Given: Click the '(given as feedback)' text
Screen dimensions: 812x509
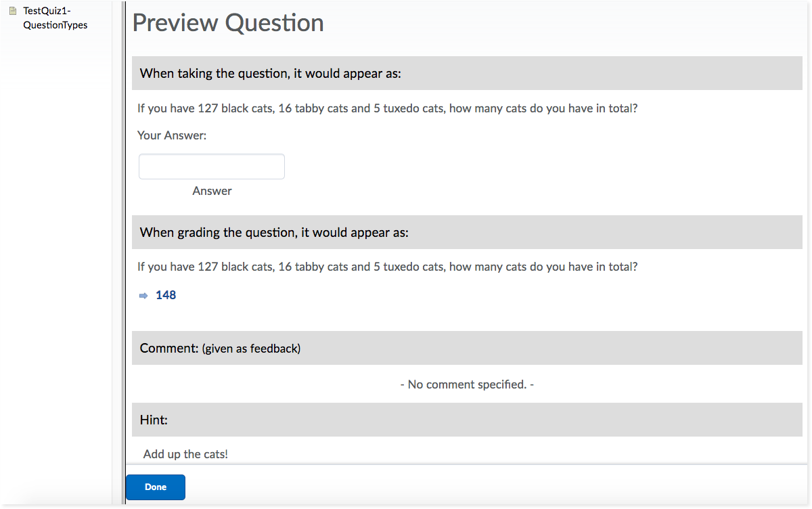Looking at the screenshot, I should 251,349.
